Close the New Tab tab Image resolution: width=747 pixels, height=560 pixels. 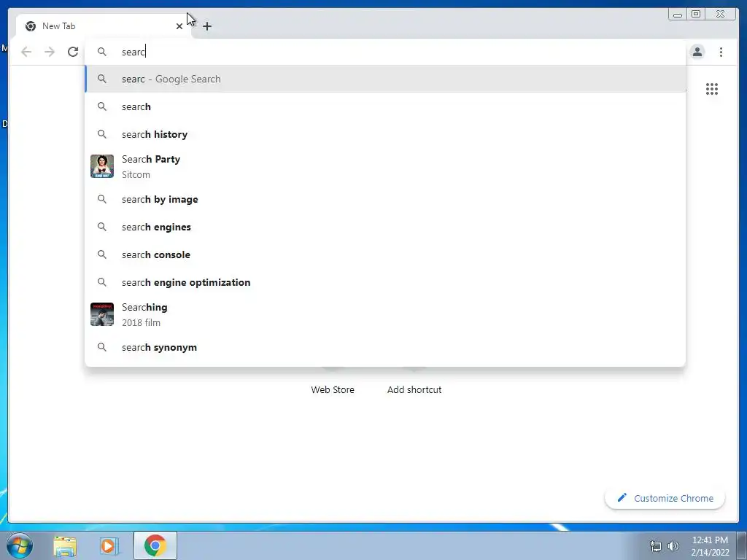click(179, 26)
